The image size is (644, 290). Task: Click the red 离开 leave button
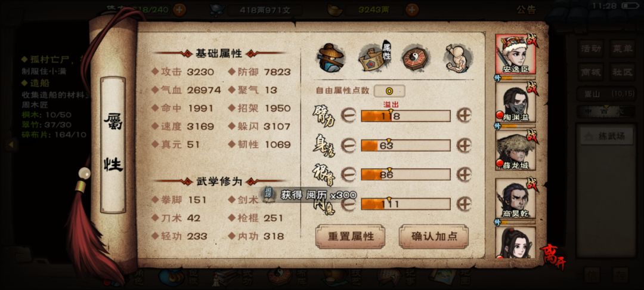(552, 257)
